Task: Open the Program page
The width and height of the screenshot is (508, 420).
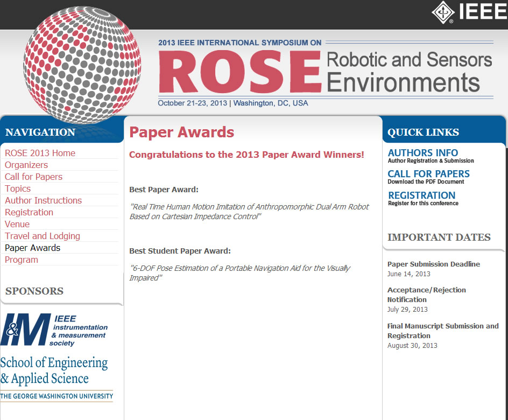Action: [22, 260]
